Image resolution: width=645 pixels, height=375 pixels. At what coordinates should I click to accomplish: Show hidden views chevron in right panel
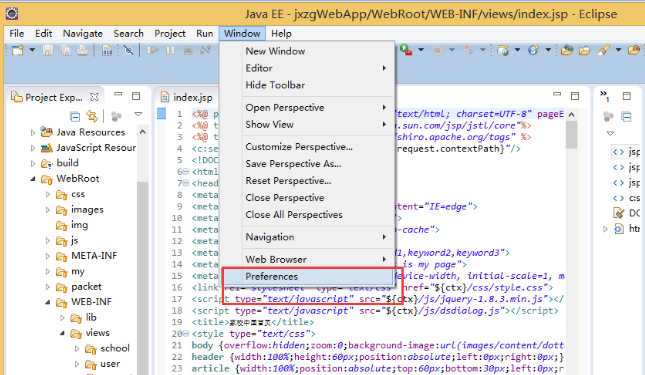604,95
